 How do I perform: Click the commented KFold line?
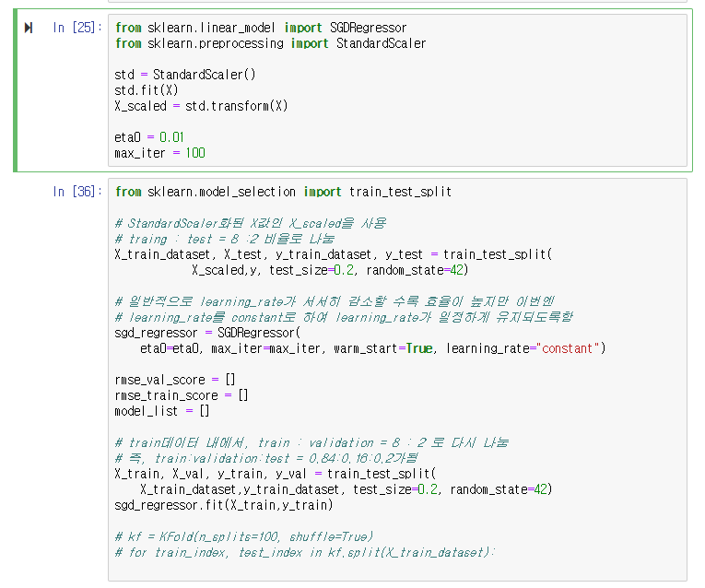[244, 536]
